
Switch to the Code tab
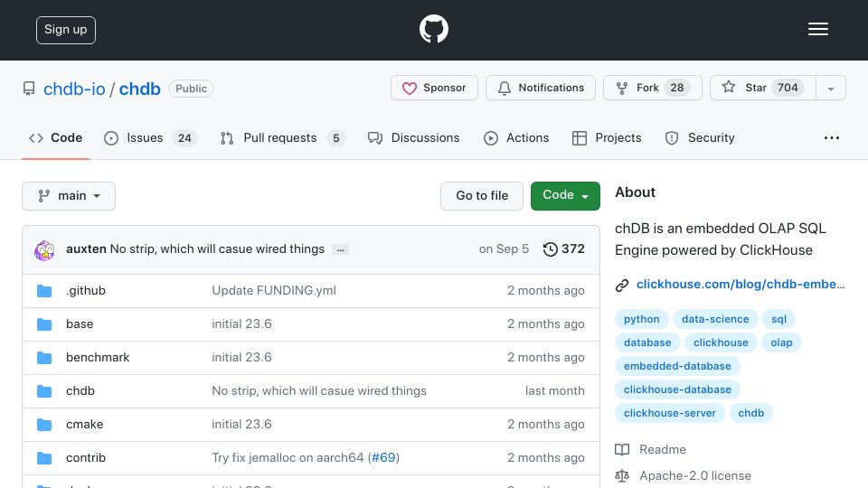click(55, 137)
